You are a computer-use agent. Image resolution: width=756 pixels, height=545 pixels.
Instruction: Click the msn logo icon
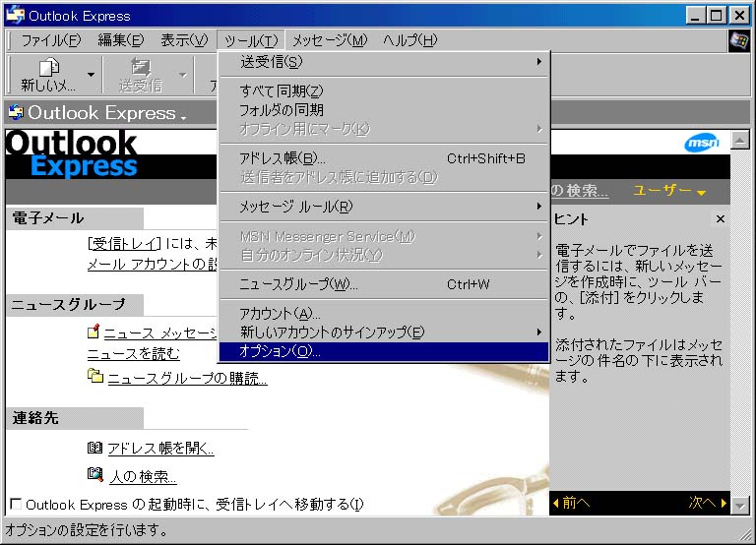click(702, 143)
